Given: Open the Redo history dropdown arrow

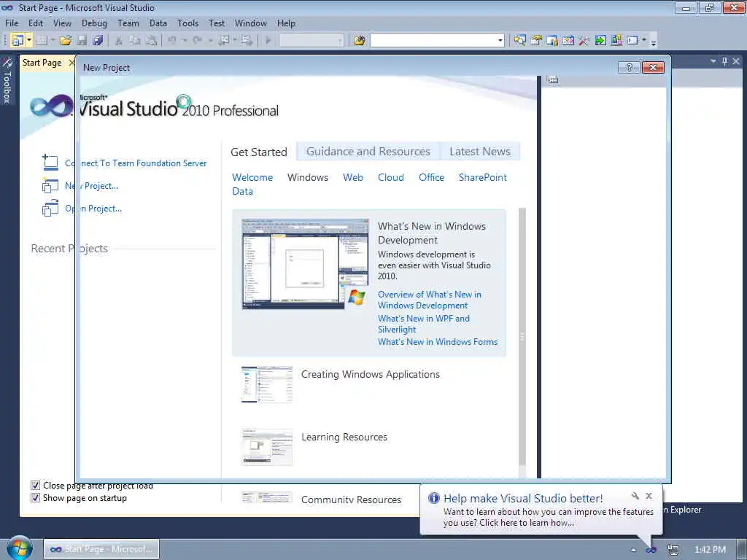Looking at the screenshot, I should (209, 41).
